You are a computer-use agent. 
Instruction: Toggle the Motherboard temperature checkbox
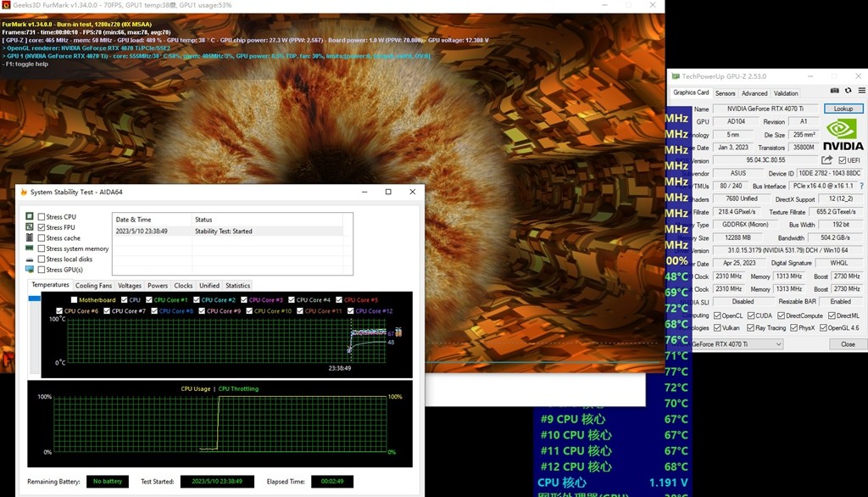75,300
